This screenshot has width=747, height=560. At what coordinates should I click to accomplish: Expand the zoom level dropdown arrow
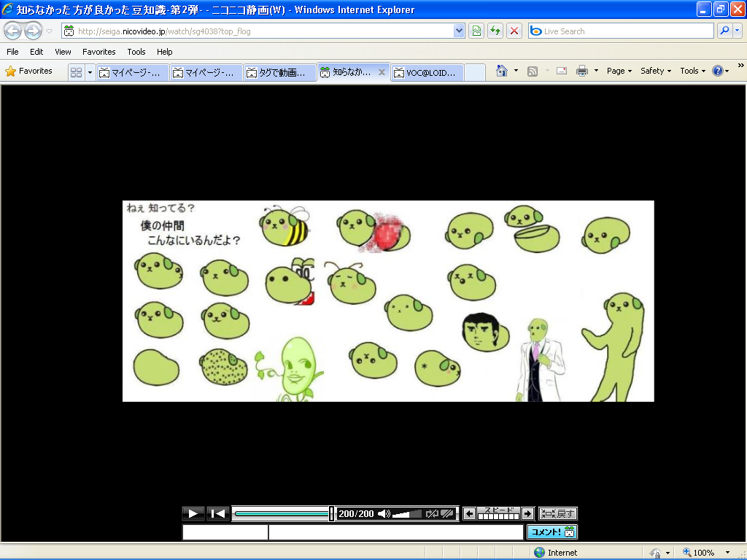[727, 553]
